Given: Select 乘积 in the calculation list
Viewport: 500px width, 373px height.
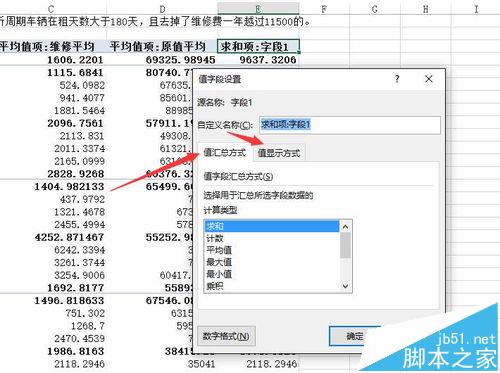Looking at the screenshot, I should coord(272,286).
